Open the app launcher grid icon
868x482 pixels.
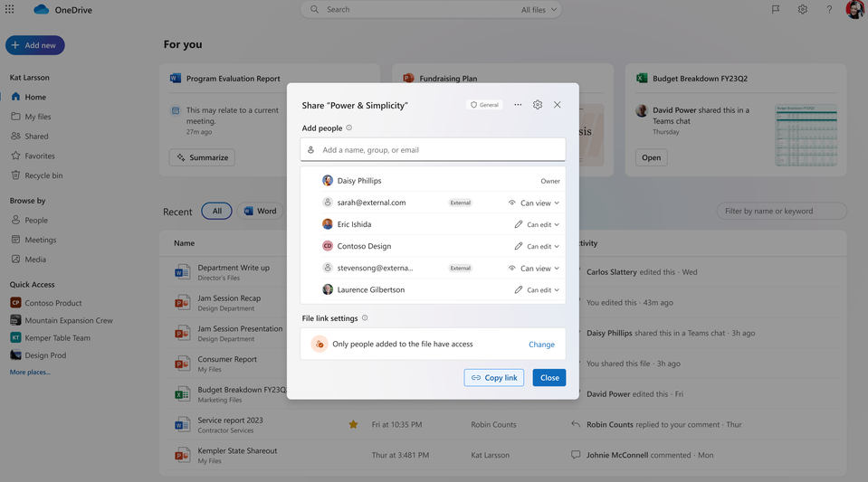[9, 9]
